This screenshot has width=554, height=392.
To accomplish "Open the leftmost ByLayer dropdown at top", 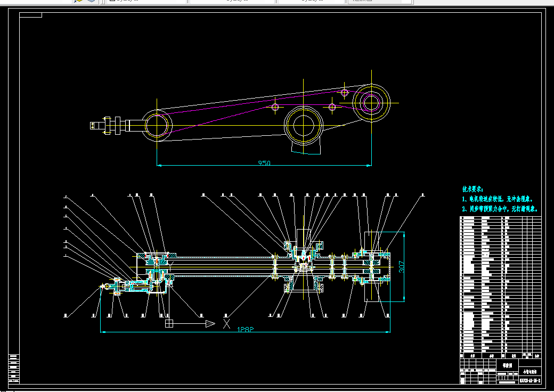I will [x=146, y=2].
